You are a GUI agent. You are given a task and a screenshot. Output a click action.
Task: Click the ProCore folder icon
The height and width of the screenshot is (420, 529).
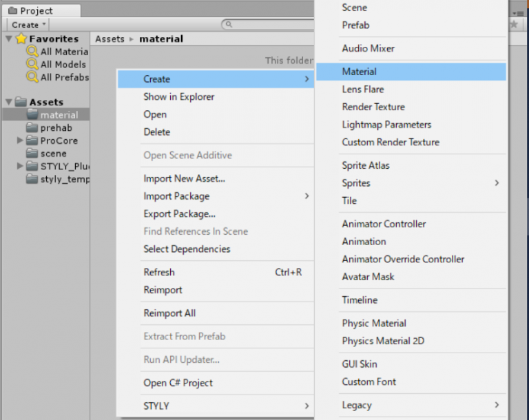(32, 140)
